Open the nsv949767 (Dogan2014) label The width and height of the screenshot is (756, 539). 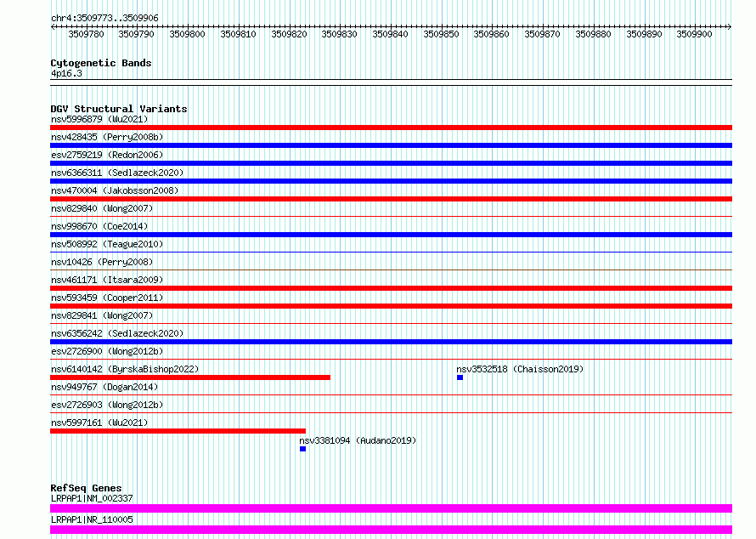104,387
